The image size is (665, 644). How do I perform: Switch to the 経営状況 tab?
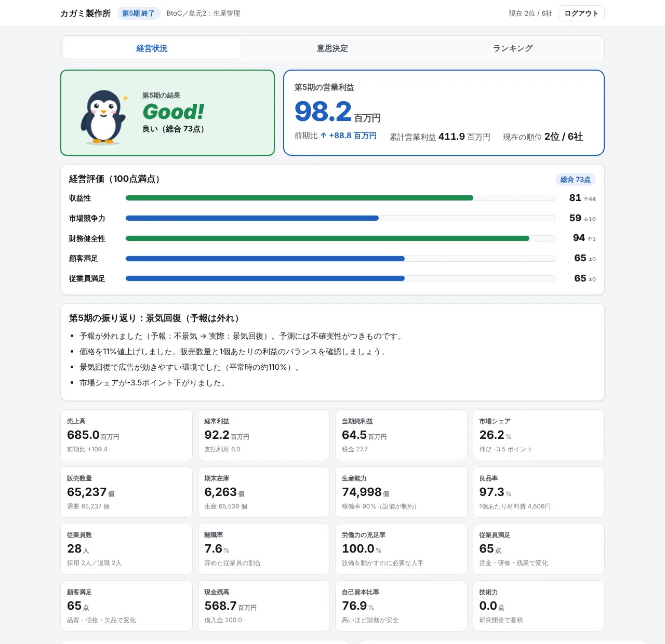coord(152,48)
